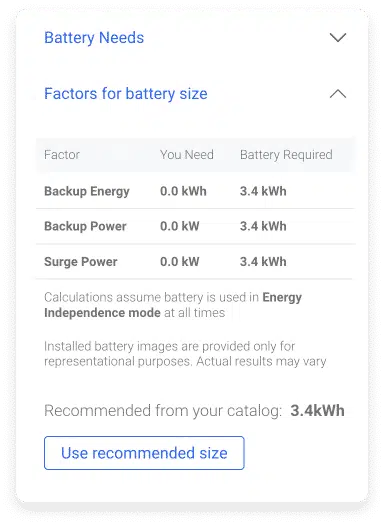Select the Factor column header
This screenshot has height=525, width=384.
coord(62,155)
